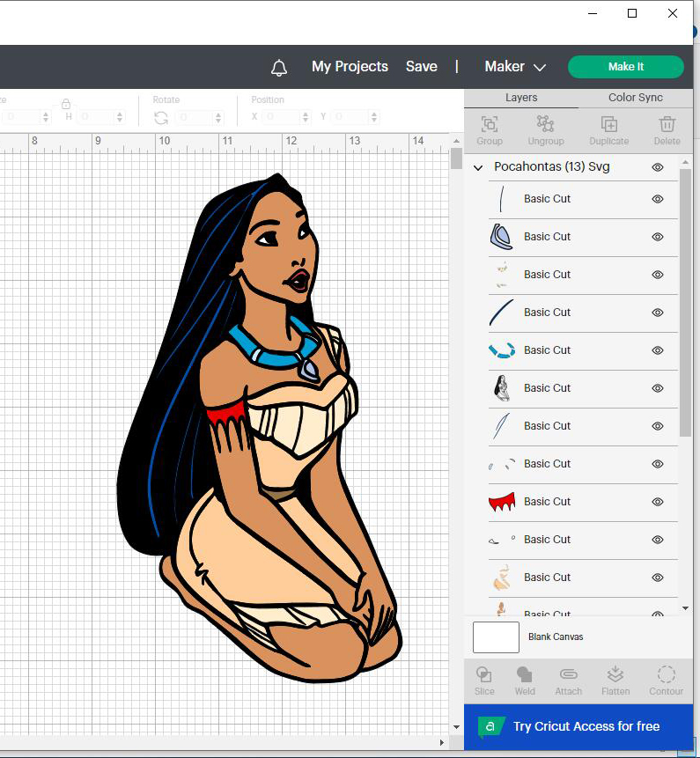Viewport: 700px width, 758px height.
Task: Open My Projects
Action: tap(350, 66)
